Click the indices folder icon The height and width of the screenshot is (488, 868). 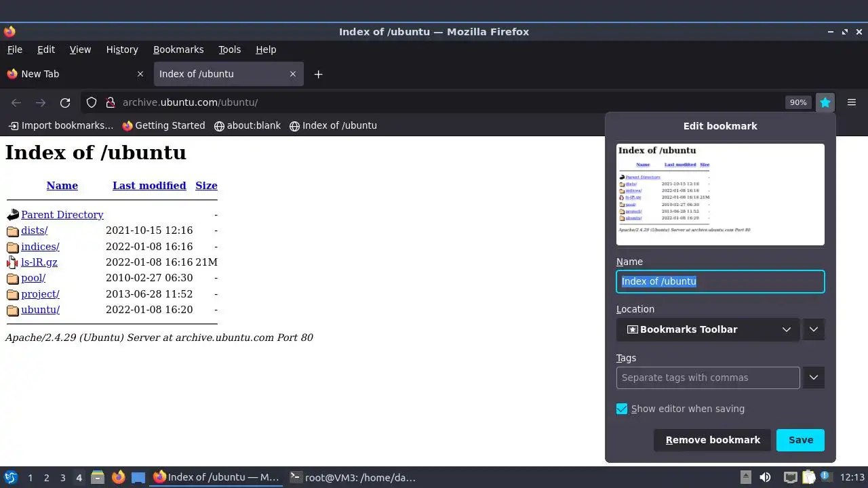(12, 247)
